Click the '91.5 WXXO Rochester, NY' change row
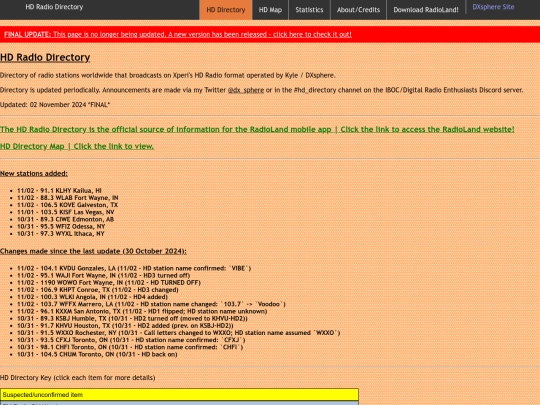This screenshot has height=405, width=540. tap(178, 333)
